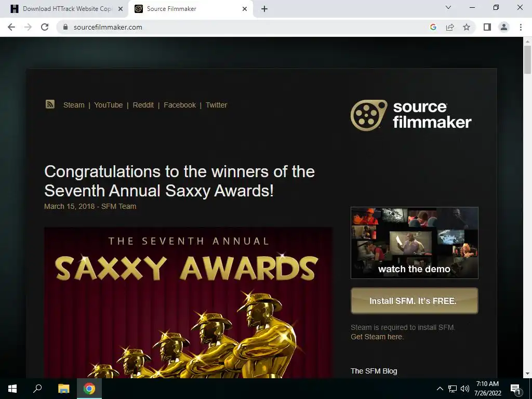Go to the Facebook link

(x=180, y=105)
